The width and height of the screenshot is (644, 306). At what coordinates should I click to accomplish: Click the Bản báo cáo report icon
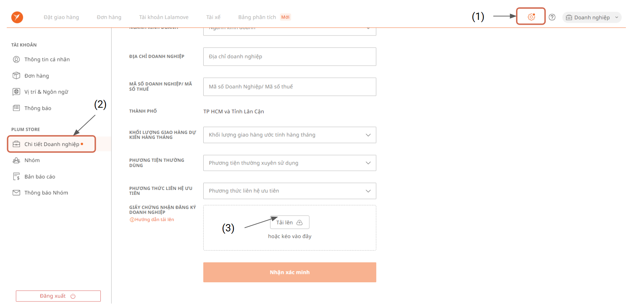tap(16, 176)
